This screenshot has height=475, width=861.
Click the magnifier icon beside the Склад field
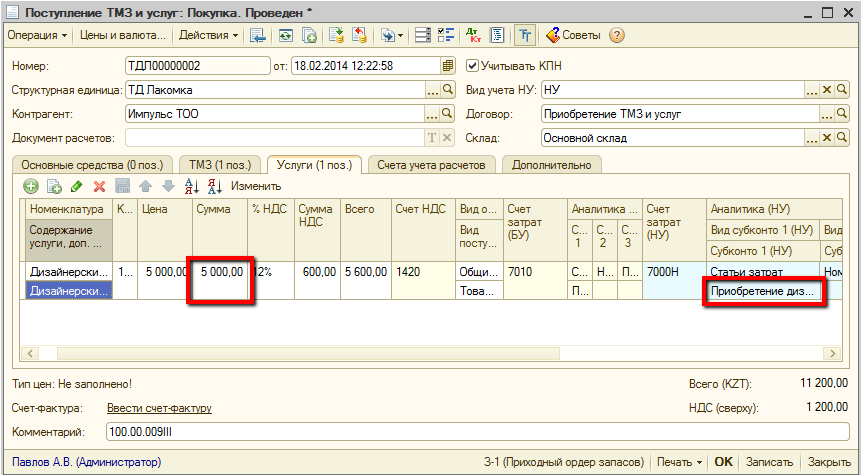[843, 138]
